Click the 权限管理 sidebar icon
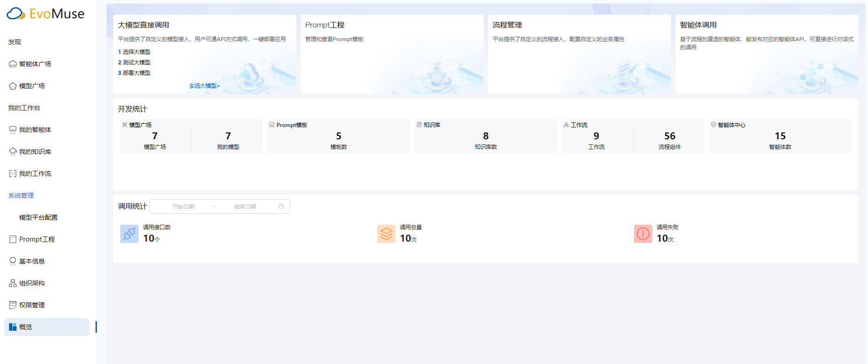 (13, 305)
